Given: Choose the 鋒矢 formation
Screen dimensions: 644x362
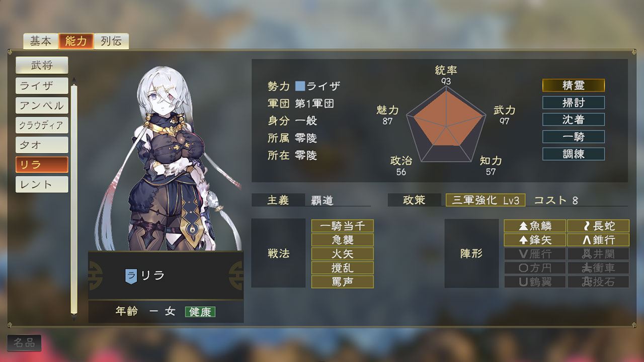Looking at the screenshot, I should pos(535,240).
